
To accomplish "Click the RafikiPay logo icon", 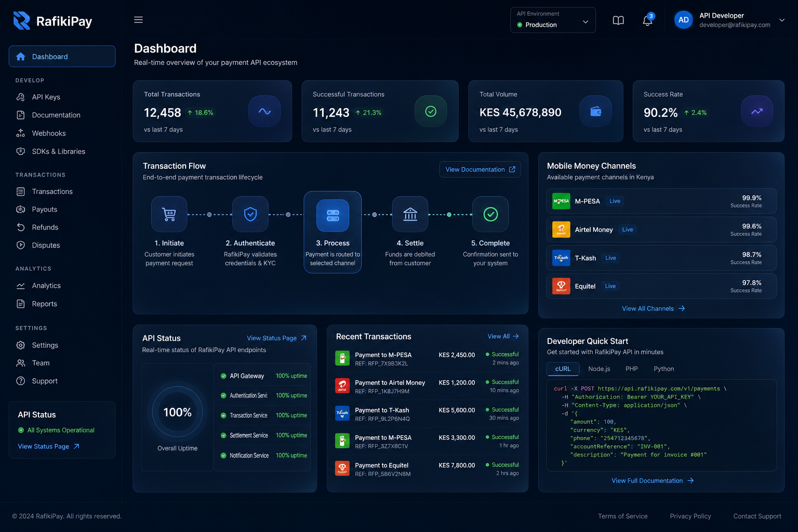I will [22, 21].
